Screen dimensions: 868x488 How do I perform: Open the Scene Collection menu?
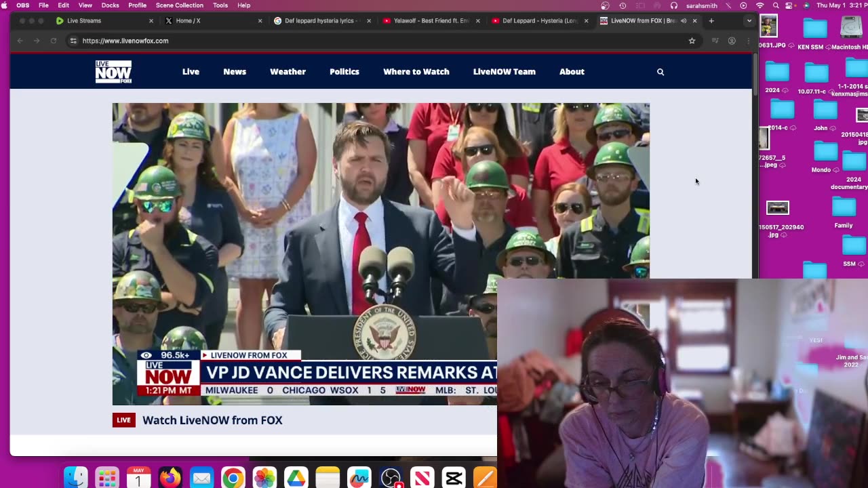pos(180,5)
